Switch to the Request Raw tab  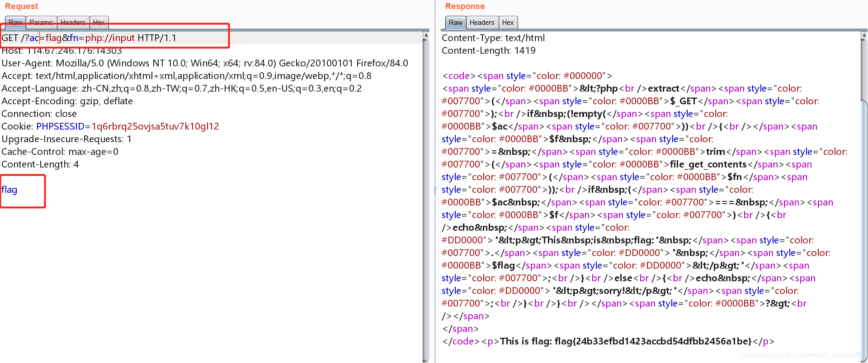(x=15, y=23)
